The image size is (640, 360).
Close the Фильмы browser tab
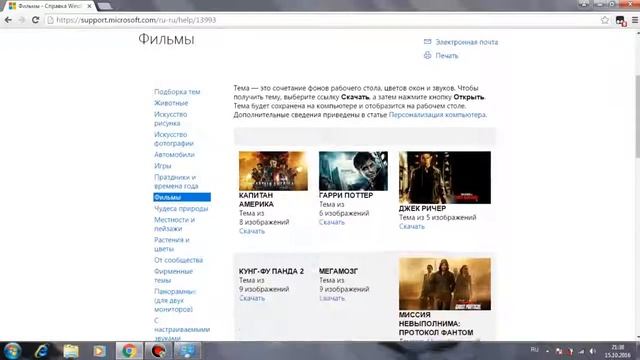click(x=89, y=6)
